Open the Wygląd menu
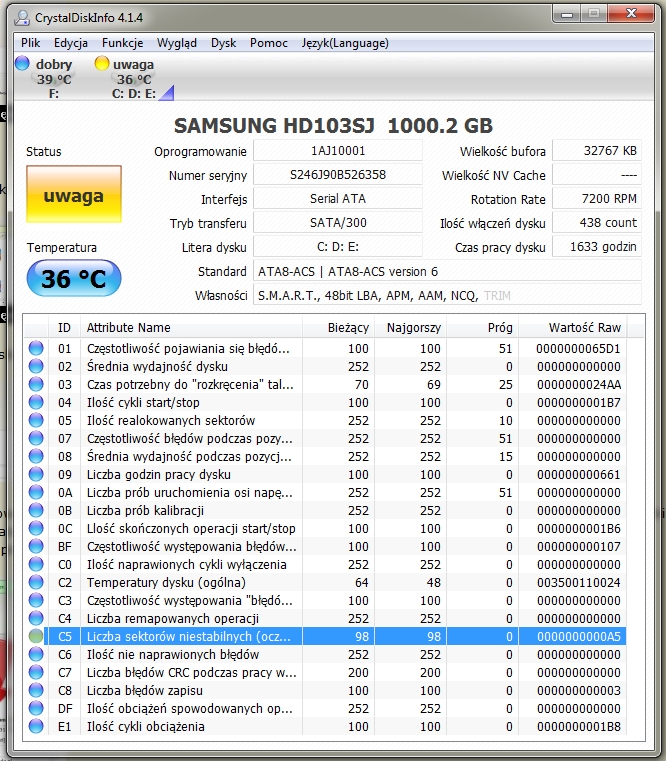 pos(177,43)
